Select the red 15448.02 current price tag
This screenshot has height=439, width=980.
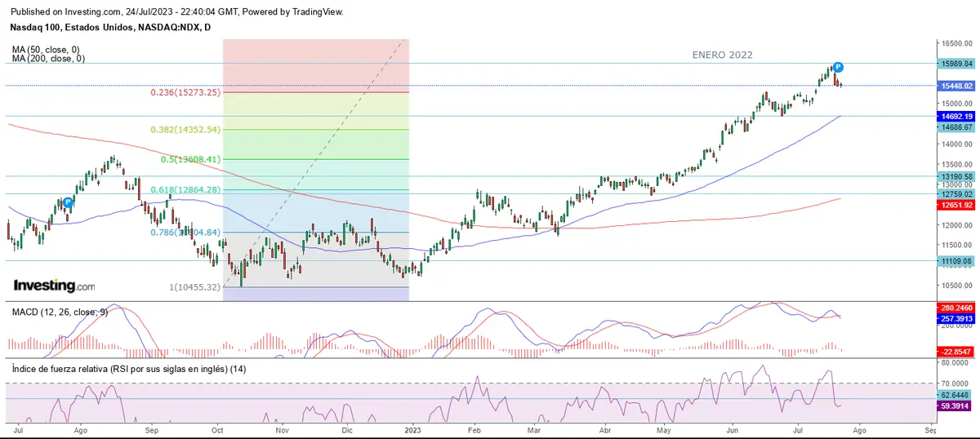[x=957, y=86]
